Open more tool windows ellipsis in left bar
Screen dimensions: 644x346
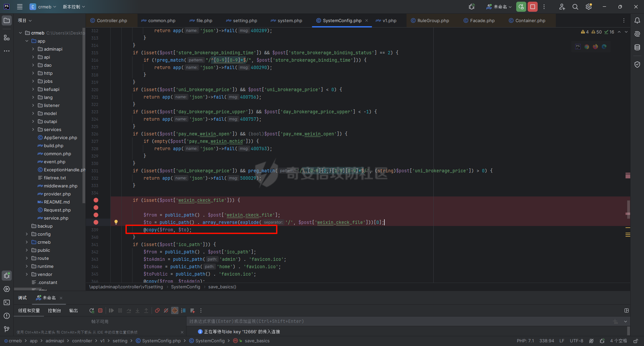(x=7, y=51)
